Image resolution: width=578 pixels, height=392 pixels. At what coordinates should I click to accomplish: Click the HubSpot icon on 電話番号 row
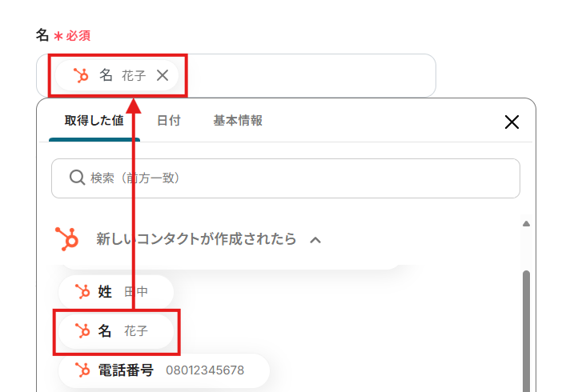click(82, 370)
